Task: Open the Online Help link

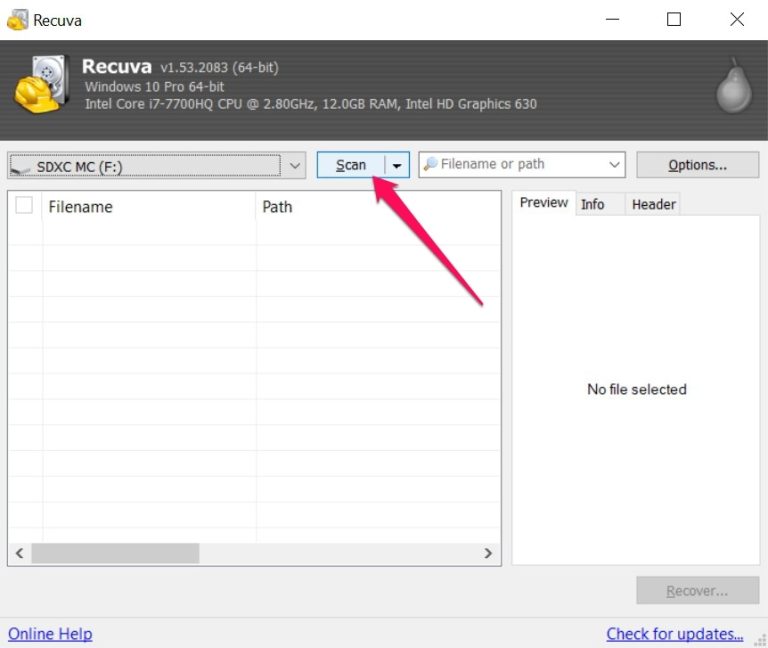Action: [50, 634]
